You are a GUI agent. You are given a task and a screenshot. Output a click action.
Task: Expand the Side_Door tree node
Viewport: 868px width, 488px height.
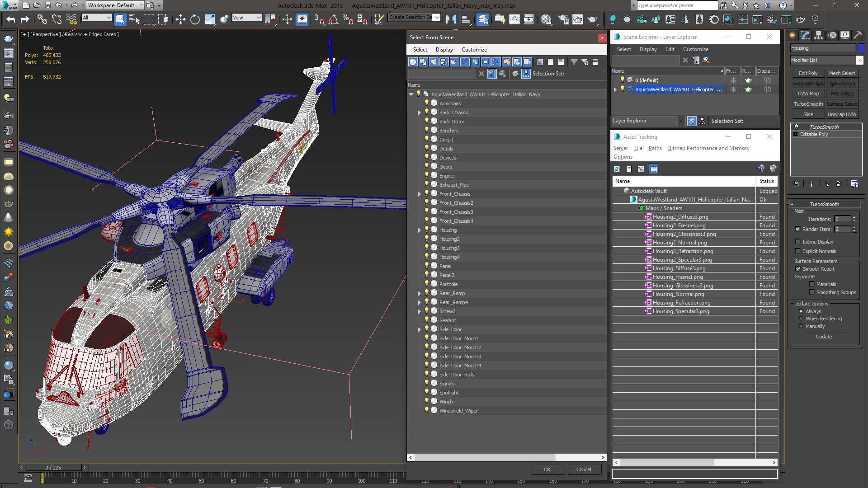tap(419, 329)
